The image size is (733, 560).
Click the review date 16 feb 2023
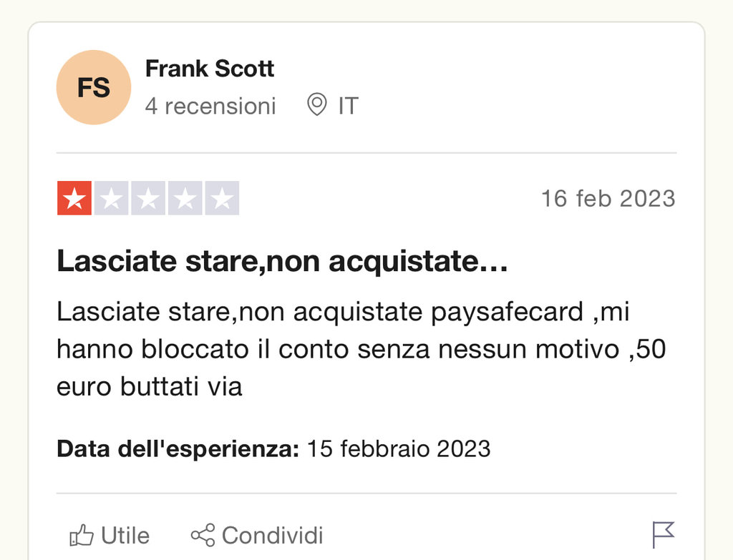click(x=608, y=198)
